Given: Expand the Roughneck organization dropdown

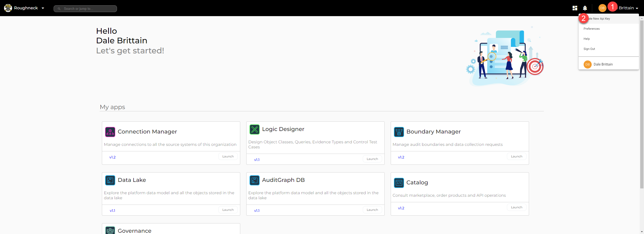Looking at the screenshot, I should [43, 8].
